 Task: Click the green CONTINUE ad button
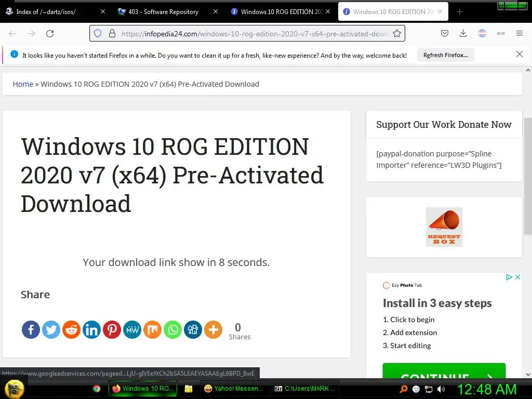(x=444, y=370)
